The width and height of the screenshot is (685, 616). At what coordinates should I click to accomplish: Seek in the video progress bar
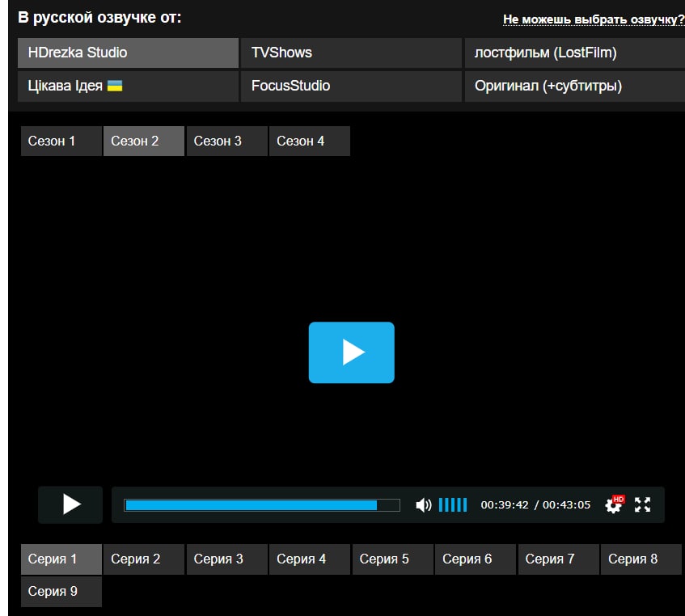(262, 505)
